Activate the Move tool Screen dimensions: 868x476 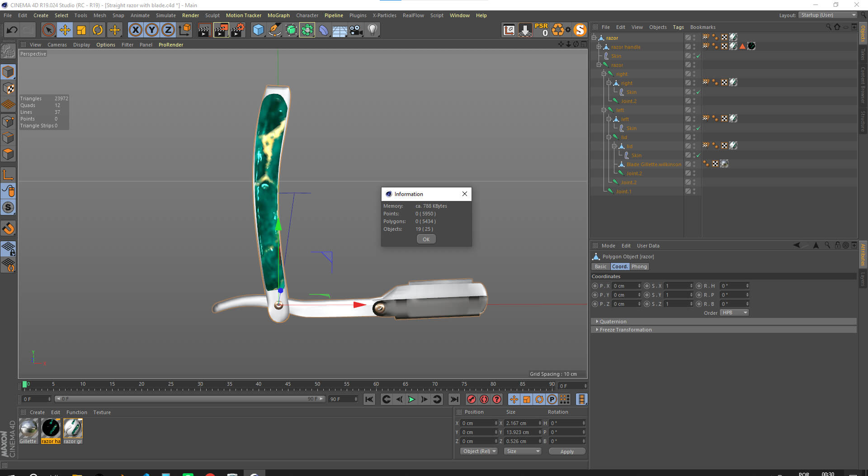(65, 30)
